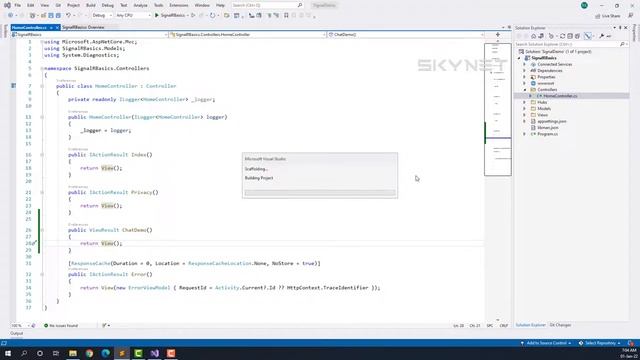Switch to Solution Explorer bottom tab
The image size is (640, 360).
click(x=530, y=325)
